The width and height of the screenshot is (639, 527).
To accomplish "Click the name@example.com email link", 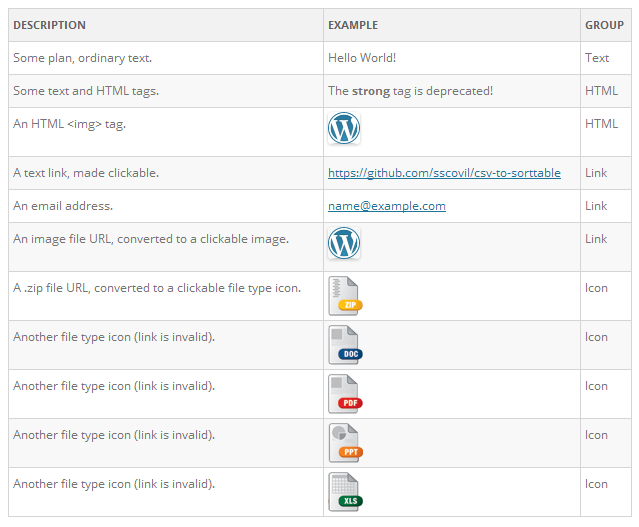I will [x=387, y=206].
